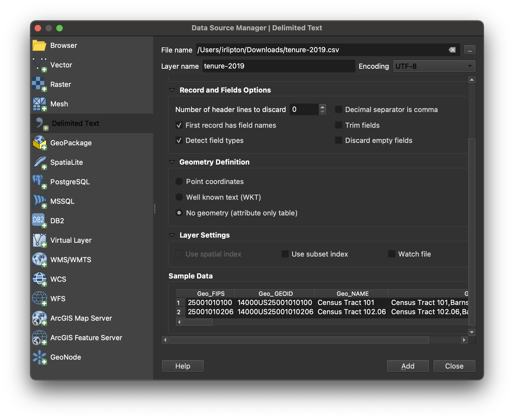Viewport: 514px width, 420px height.
Task: Click the Geo_FIPS column header
Action: 211,294
